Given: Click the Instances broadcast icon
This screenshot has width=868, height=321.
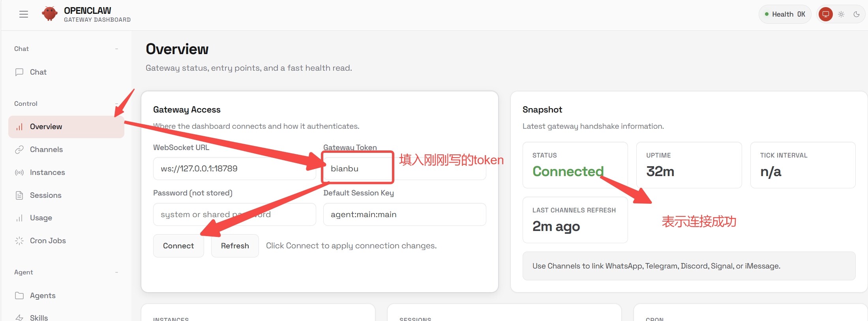Looking at the screenshot, I should (19, 173).
